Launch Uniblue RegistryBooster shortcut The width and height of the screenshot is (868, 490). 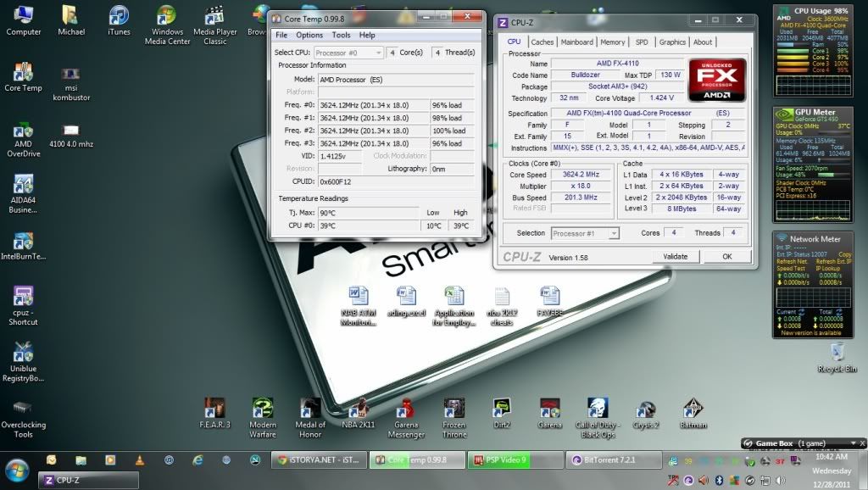coord(23,362)
